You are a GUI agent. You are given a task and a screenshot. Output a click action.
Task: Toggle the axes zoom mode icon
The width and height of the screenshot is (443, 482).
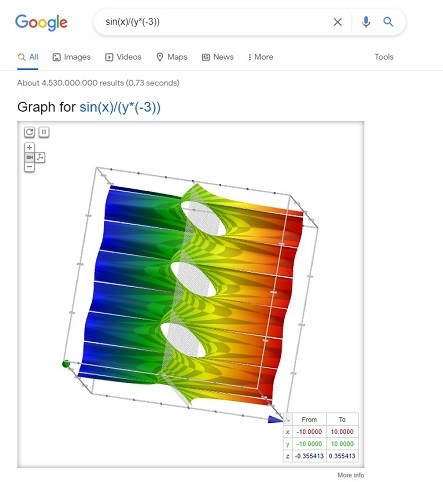coord(40,157)
